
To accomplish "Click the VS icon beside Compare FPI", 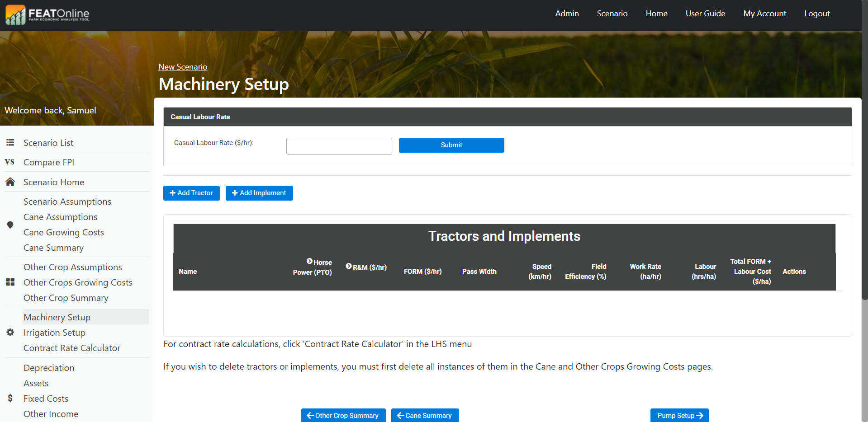I will point(9,162).
